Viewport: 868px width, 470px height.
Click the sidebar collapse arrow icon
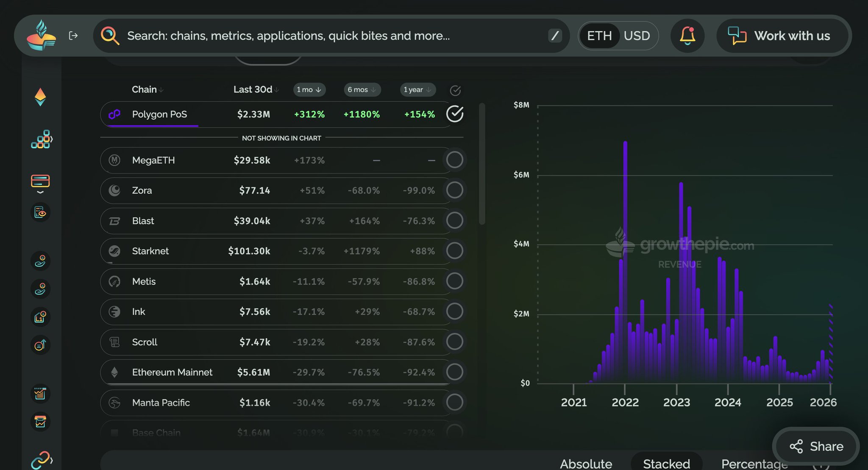point(73,36)
